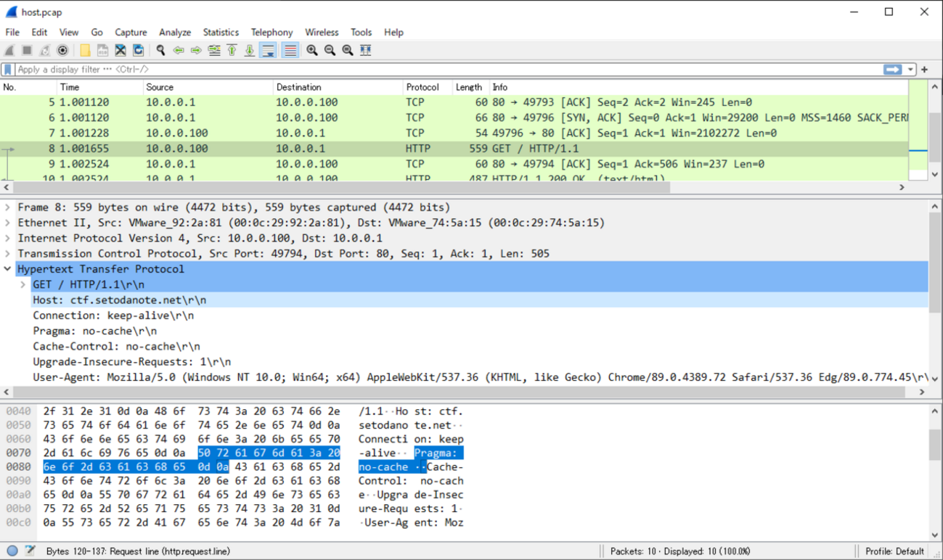The width and height of the screenshot is (943, 560).
Task: Click the Find packet magnifier icon
Action: pos(160,50)
